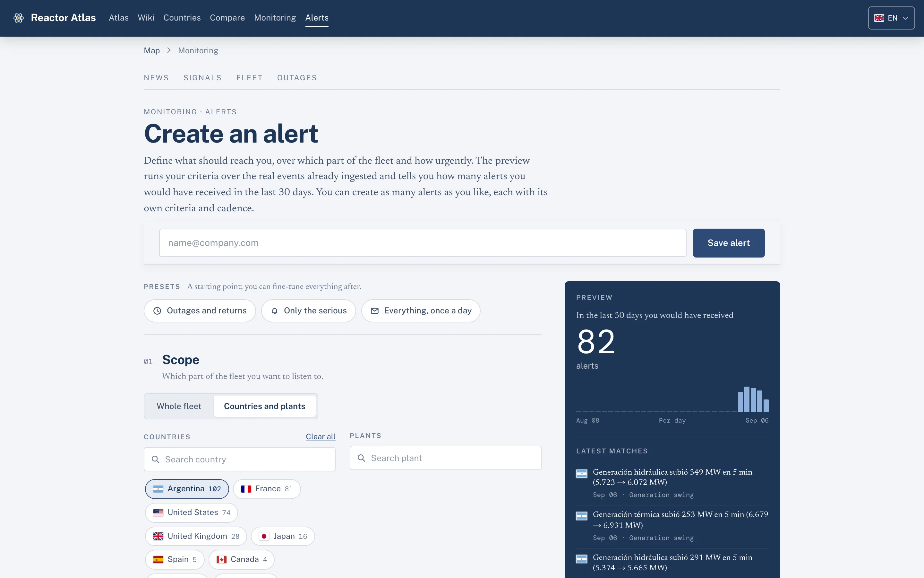The width and height of the screenshot is (924, 578).
Task: Click the flag beside the 253 MW térmica match
Action: 581,516
